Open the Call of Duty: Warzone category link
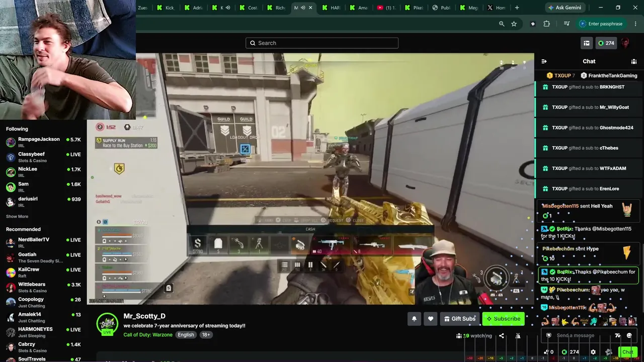 click(x=148, y=335)
